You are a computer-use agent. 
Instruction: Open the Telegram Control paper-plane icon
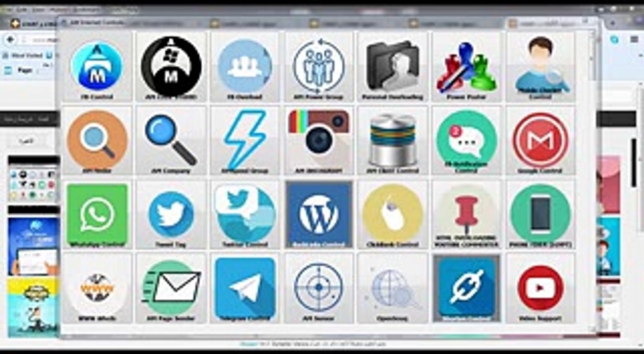[x=245, y=288]
